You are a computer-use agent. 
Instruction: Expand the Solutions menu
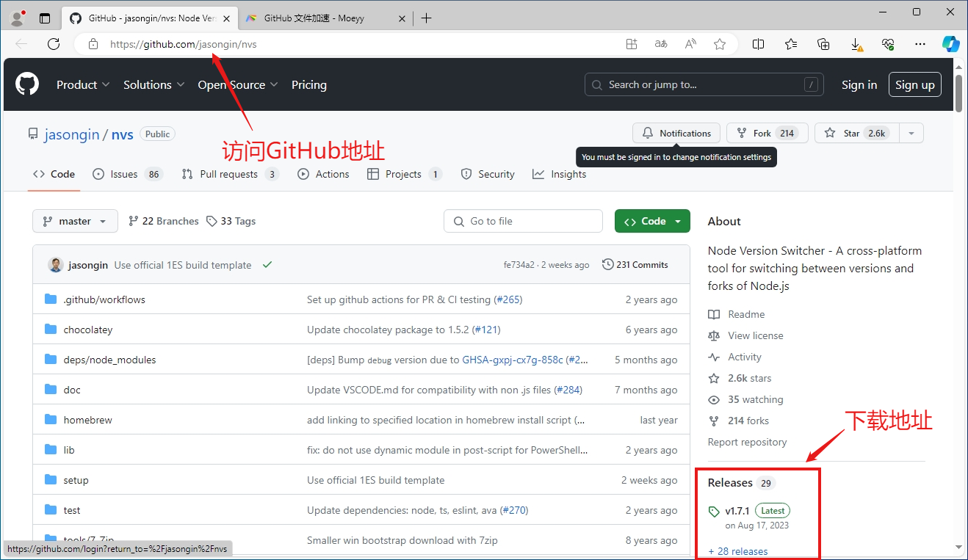[x=153, y=84]
